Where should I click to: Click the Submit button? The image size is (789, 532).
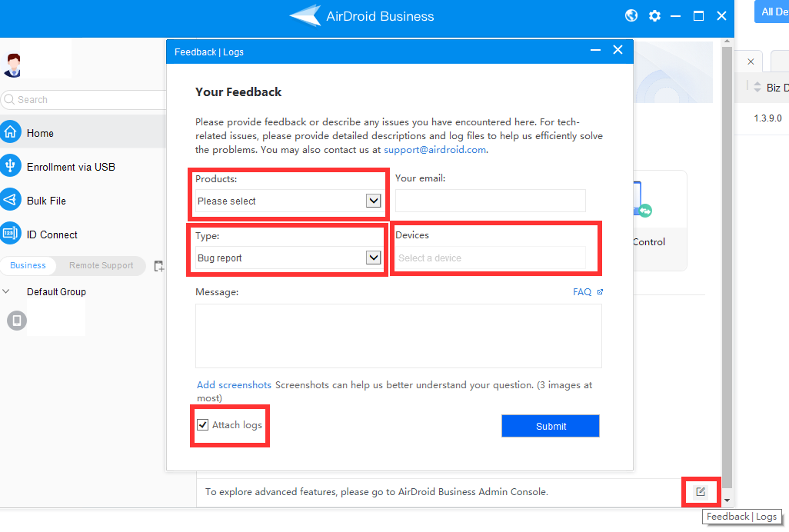pyautogui.click(x=551, y=426)
